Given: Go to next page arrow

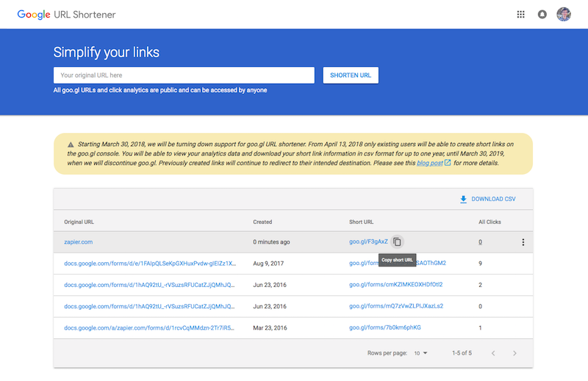Looking at the screenshot, I should coord(514,353).
